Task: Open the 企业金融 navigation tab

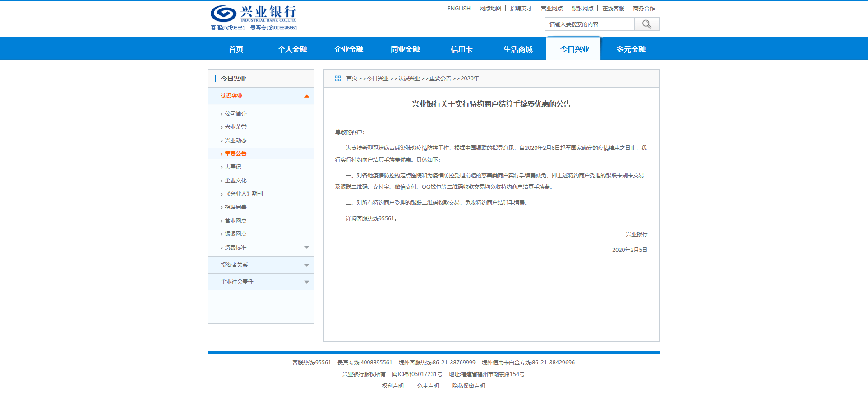Action: (349, 49)
